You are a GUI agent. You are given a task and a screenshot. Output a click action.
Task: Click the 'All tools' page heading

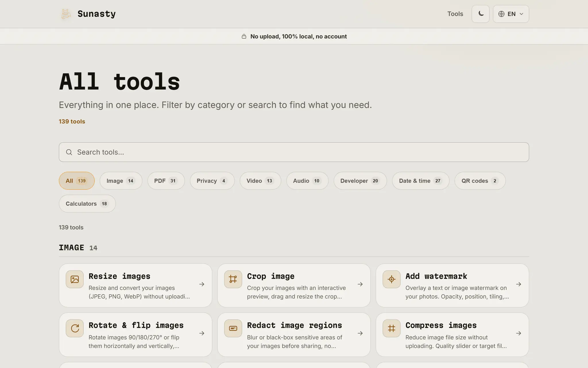pos(119,82)
